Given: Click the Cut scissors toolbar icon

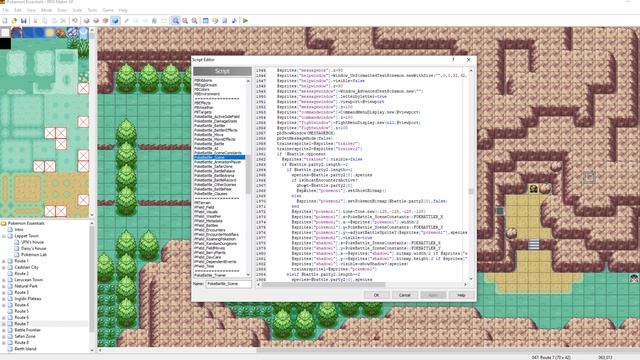Looking at the screenshot, I should click(35, 21).
